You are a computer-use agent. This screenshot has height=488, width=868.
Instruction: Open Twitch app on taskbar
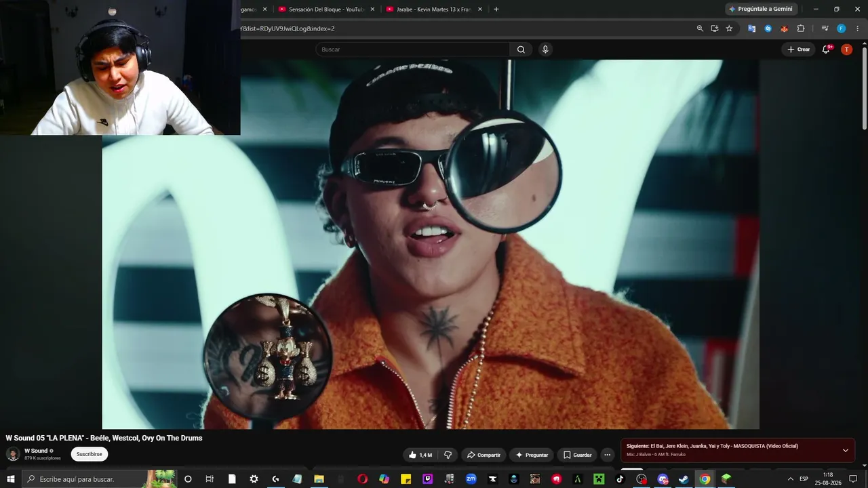tap(428, 479)
